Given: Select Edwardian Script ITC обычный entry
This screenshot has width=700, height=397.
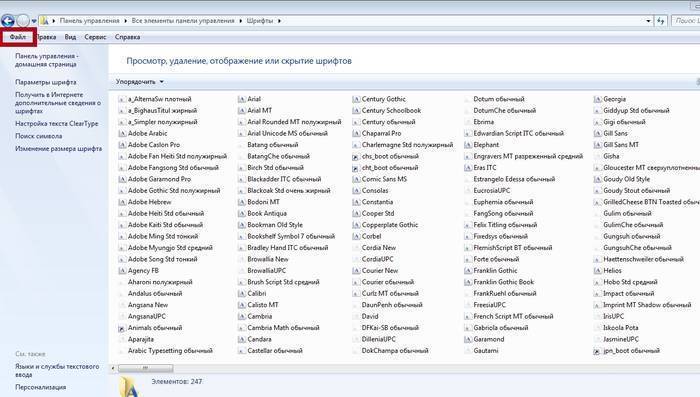Looking at the screenshot, I should [x=519, y=134].
